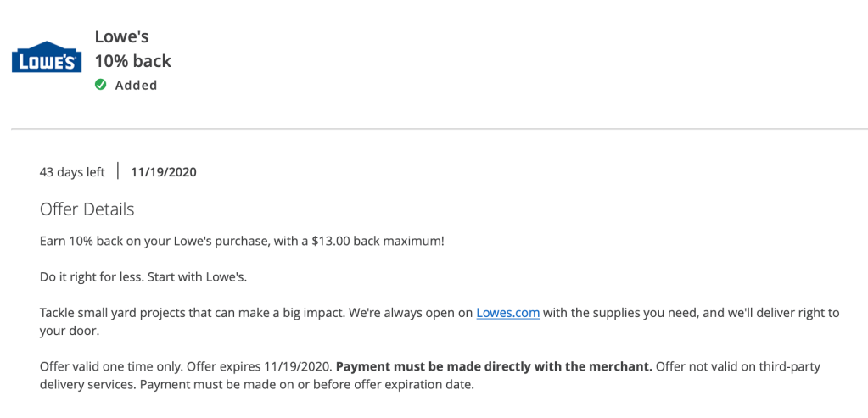Click "Offer not valid on third-party" sentence
Viewport: 868px width, 418px height.
pyautogui.click(x=747, y=366)
